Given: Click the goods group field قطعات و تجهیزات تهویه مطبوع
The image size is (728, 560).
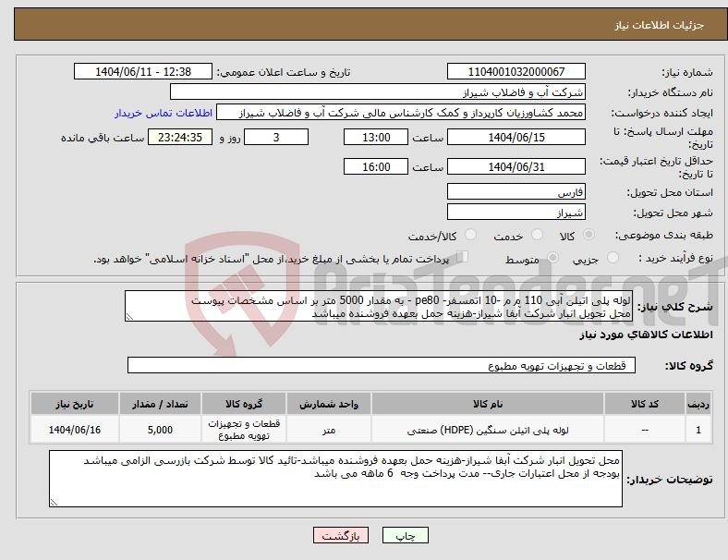Looking at the screenshot, I should click(x=382, y=365).
